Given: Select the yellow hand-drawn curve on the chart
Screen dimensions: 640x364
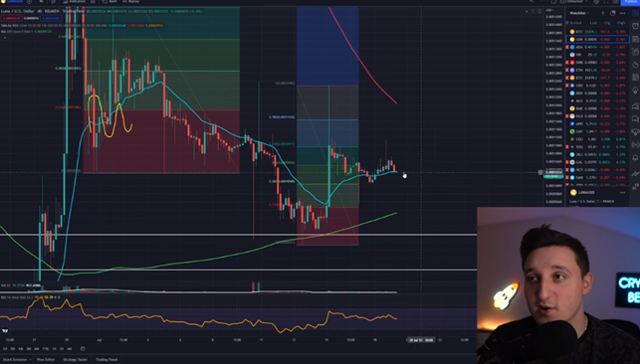Looking at the screenshot, I should click(x=109, y=117).
